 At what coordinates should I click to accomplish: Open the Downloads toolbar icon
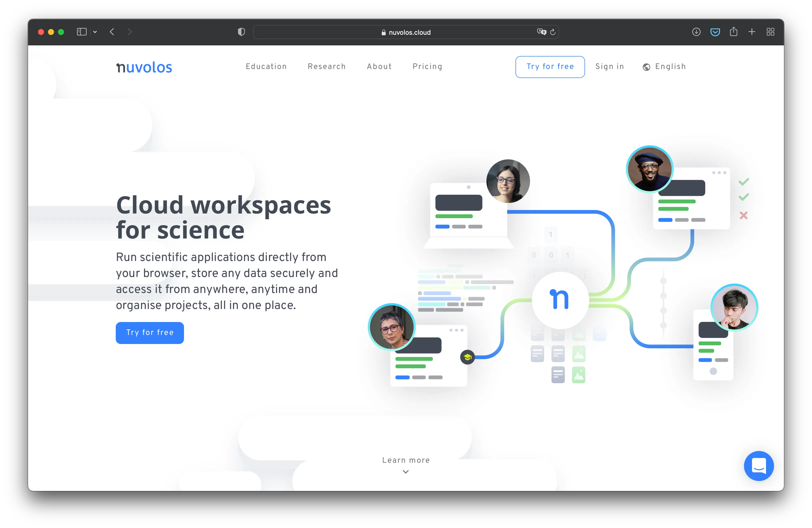pos(696,32)
